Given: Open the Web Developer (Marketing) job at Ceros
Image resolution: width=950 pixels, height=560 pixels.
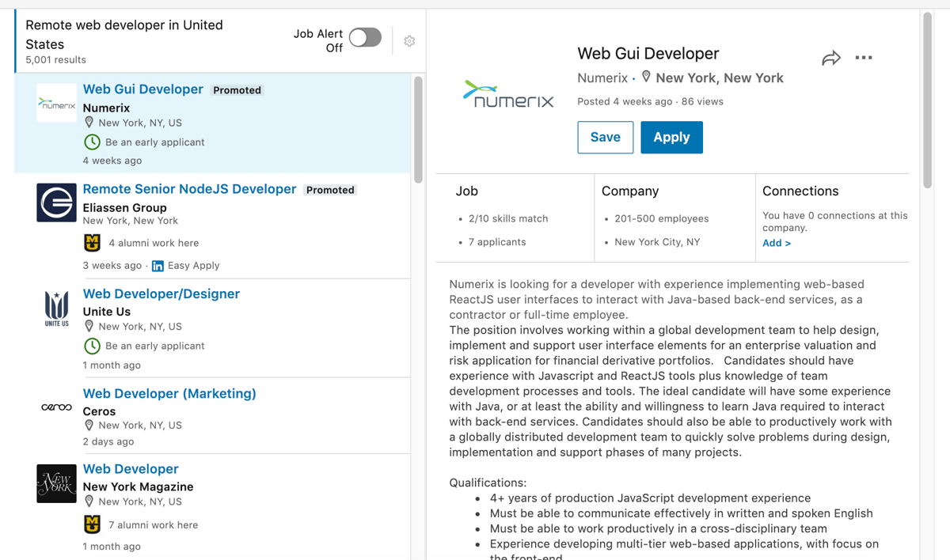Looking at the screenshot, I should (169, 393).
